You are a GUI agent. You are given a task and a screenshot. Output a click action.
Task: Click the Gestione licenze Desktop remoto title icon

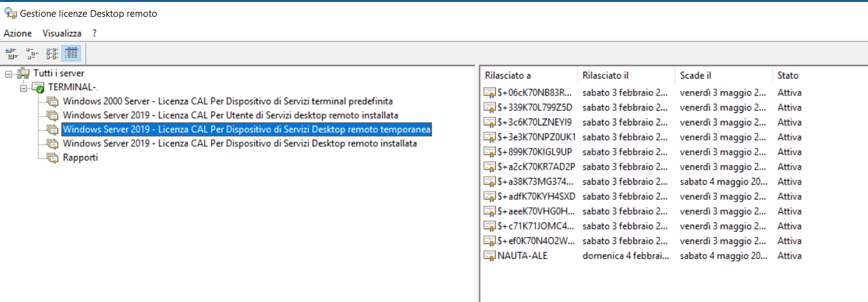(x=11, y=12)
